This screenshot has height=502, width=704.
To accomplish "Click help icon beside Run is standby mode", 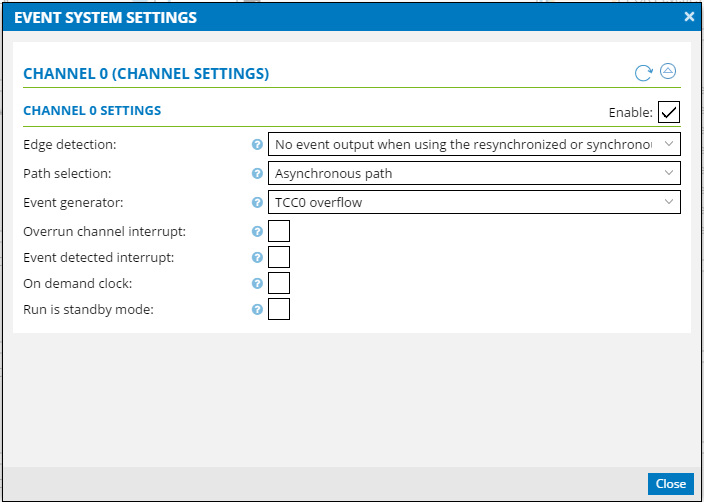I will click(x=257, y=309).
